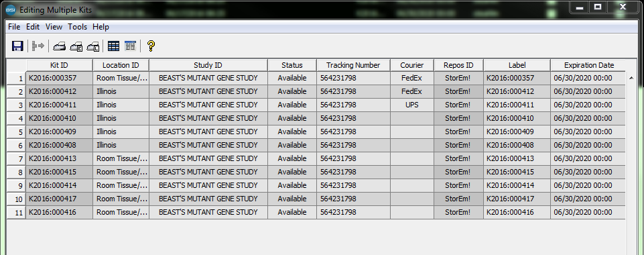
Task: Select row number 1 header
Action: [x=17, y=78]
